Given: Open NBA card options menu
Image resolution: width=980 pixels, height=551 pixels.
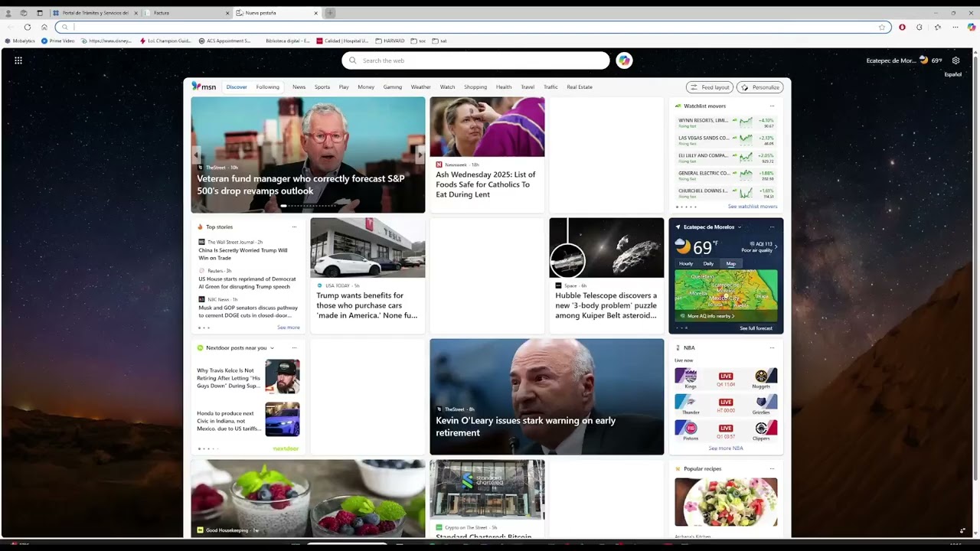Looking at the screenshot, I should click(x=772, y=347).
